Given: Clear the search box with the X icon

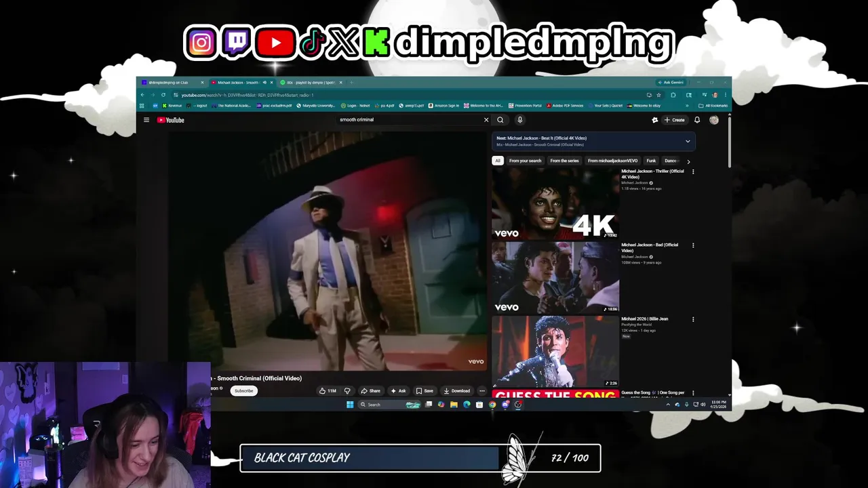Looking at the screenshot, I should tap(486, 120).
